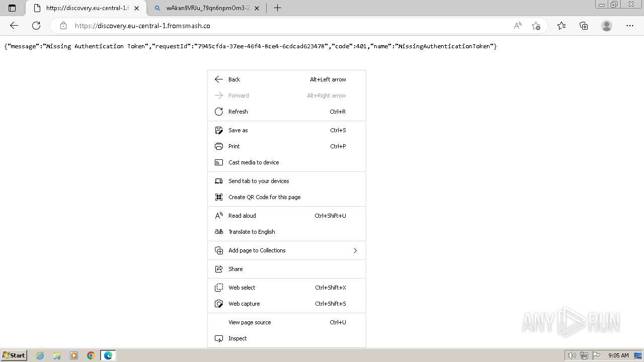Viewport: 644px width, 362px height.
Task: Click the profile avatar icon
Action: tap(607, 26)
